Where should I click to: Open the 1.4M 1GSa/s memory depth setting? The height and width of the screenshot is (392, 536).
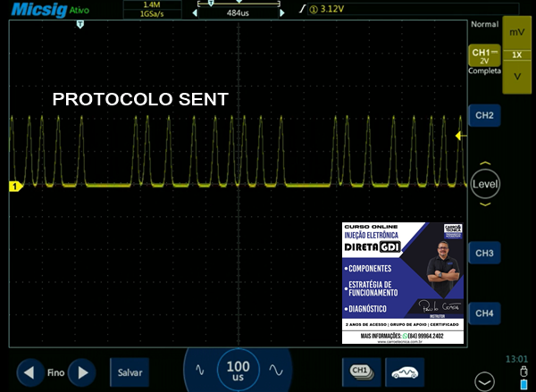(151, 9)
